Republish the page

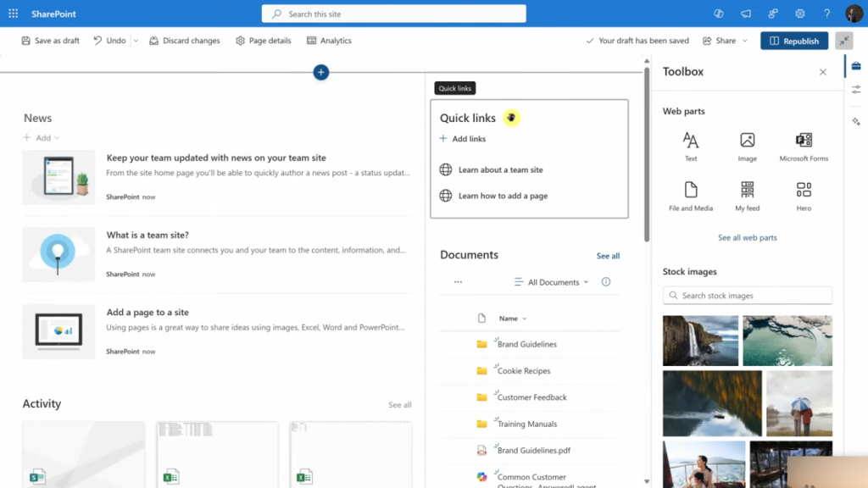tap(793, 40)
